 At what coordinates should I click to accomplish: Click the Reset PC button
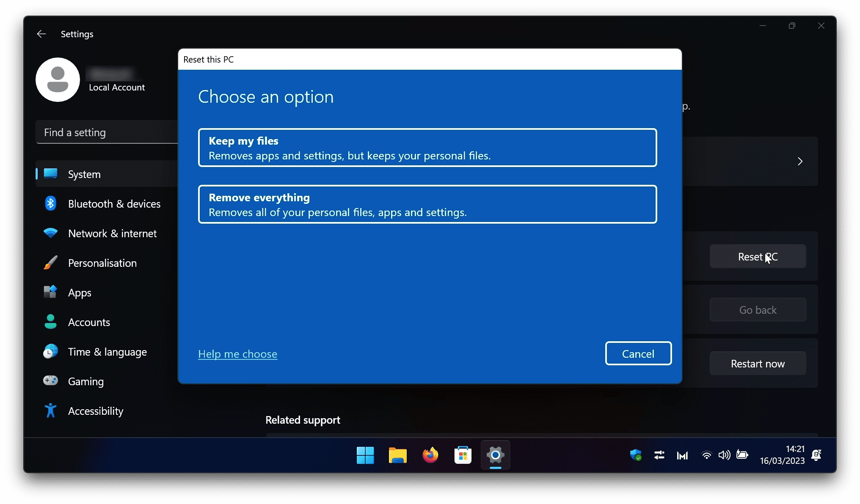coord(758,256)
